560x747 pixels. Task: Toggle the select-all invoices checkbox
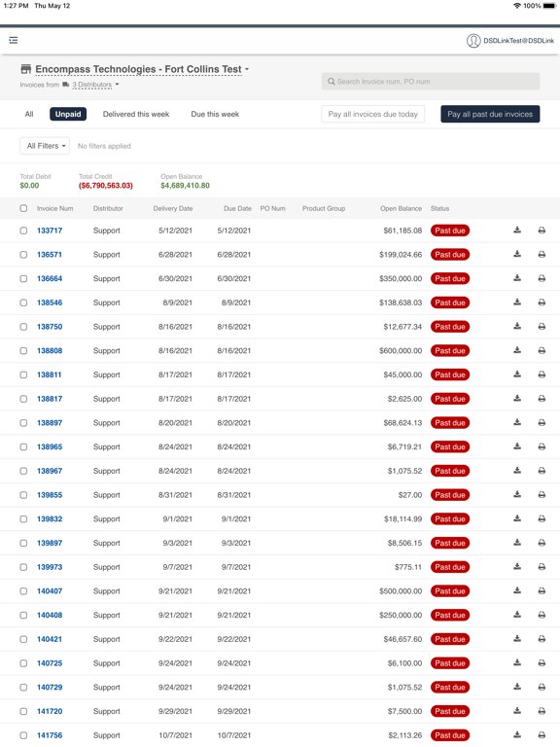23,208
